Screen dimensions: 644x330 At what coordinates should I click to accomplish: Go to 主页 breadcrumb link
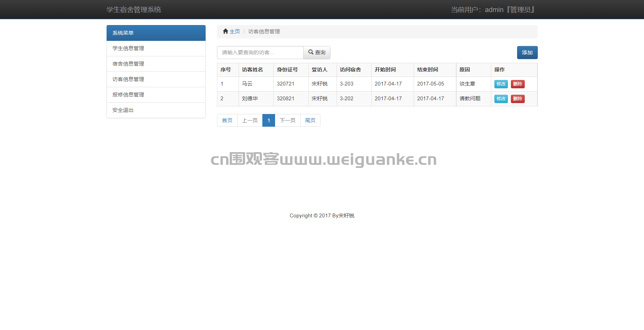tap(235, 32)
